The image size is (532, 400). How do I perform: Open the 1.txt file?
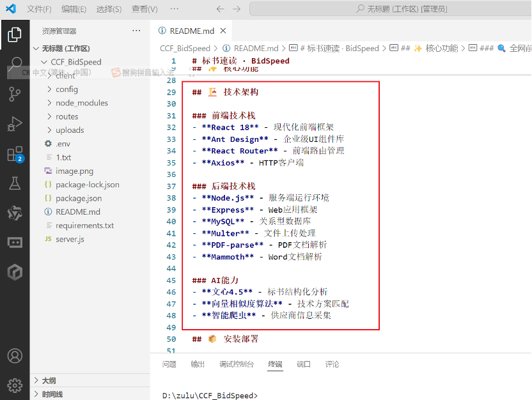click(90, 157)
